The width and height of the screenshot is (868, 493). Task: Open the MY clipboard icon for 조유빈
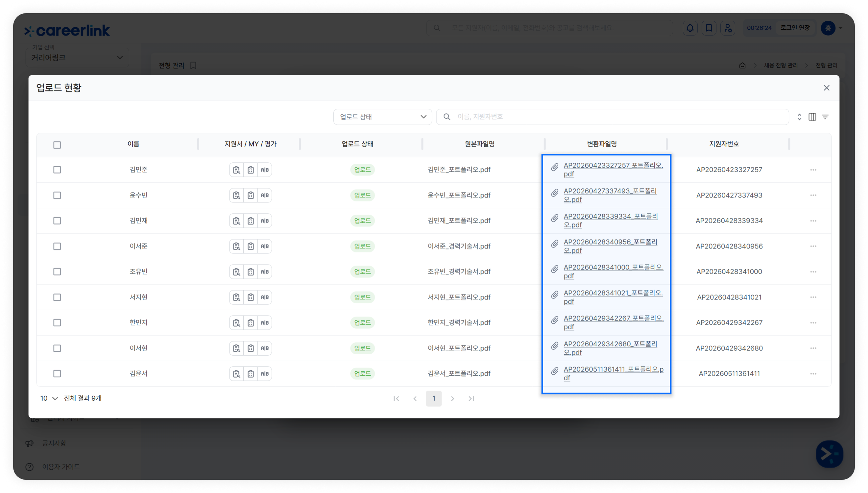[x=251, y=271]
